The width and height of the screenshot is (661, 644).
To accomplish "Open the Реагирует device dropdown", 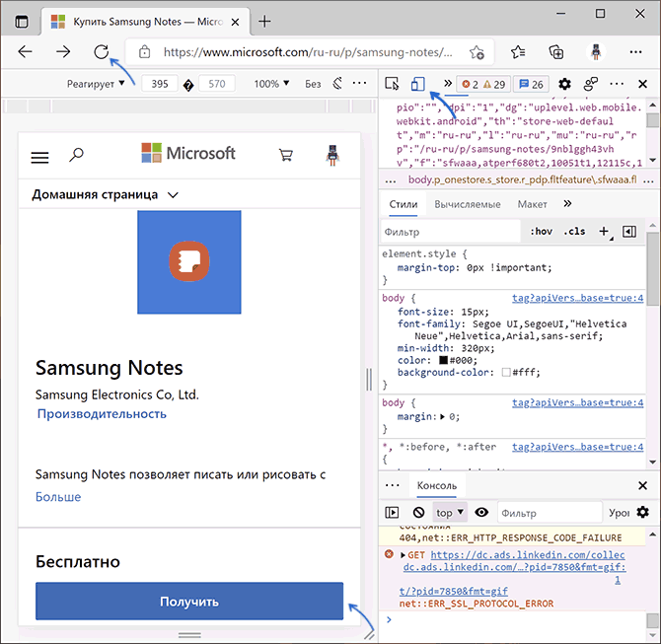I will click(x=96, y=84).
